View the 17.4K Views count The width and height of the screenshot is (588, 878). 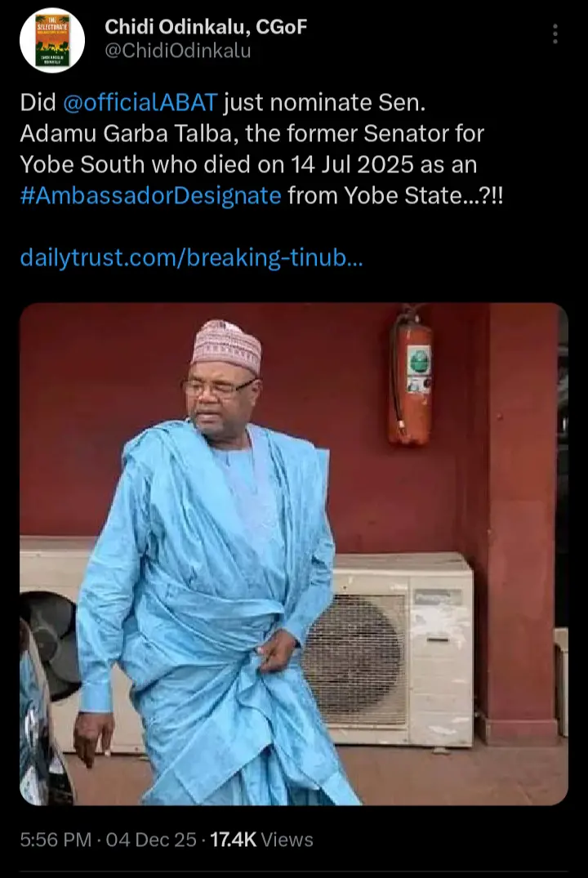tap(261, 840)
